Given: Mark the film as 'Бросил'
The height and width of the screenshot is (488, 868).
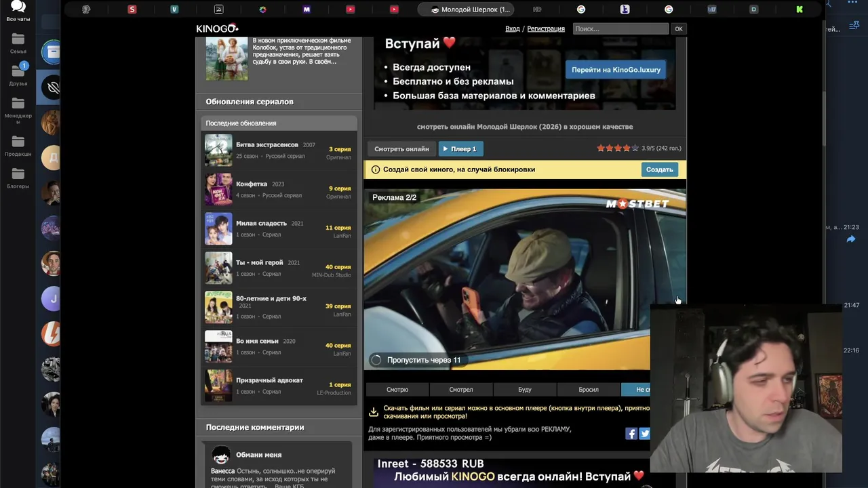Looking at the screenshot, I should pos(589,390).
